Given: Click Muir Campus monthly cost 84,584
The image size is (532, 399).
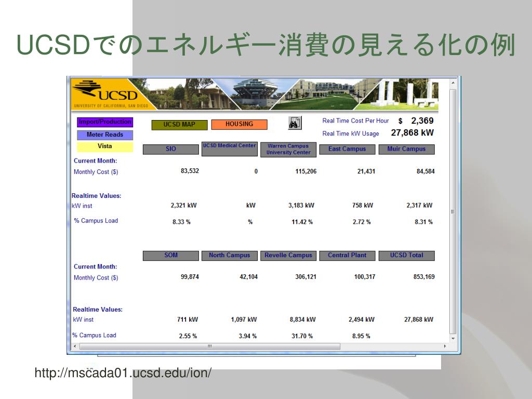Looking at the screenshot, I should (425, 171).
